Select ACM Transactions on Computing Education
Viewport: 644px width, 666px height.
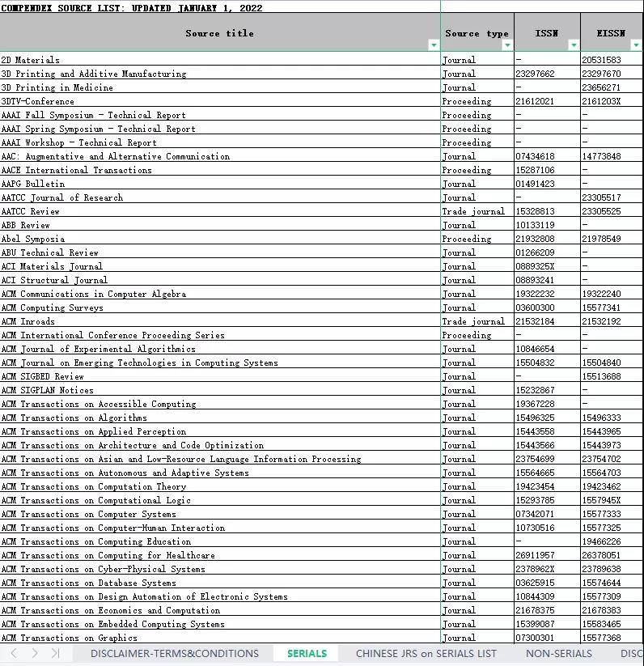click(x=220, y=541)
